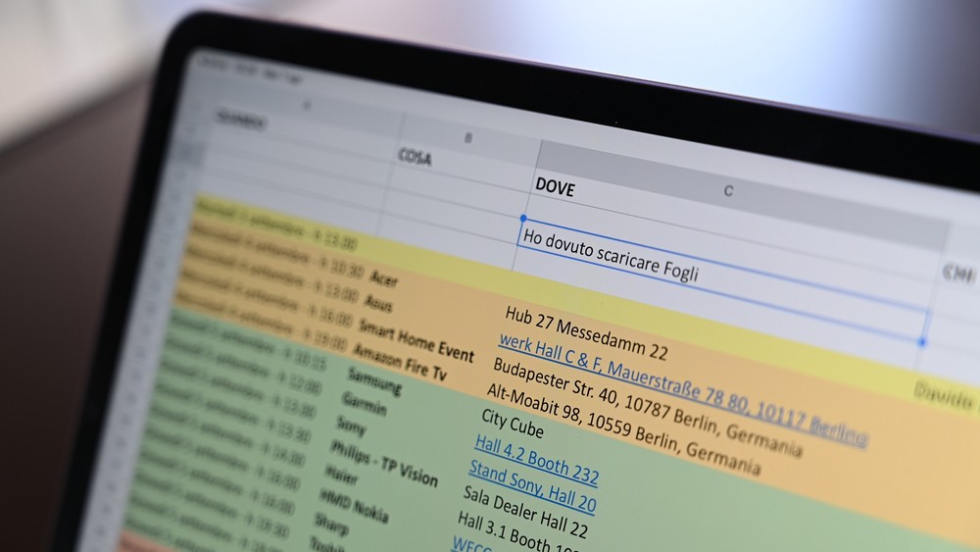Image resolution: width=980 pixels, height=552 pixels.
Task: Click cell 'Budapester Str. 40, 10787 Berlin'
Action: tap(646, 407)
